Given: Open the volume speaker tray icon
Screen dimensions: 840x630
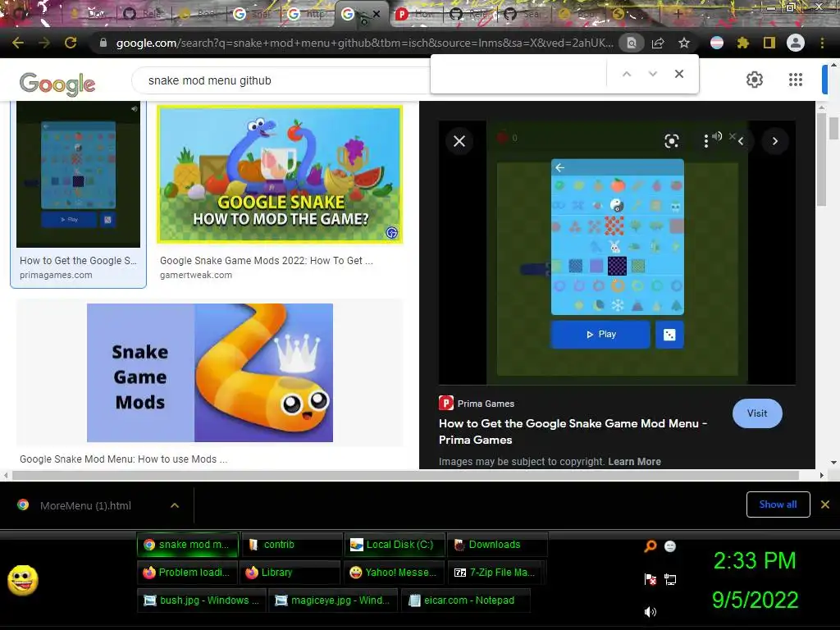Looking at the screenshot, I should [x=650, y=612].
